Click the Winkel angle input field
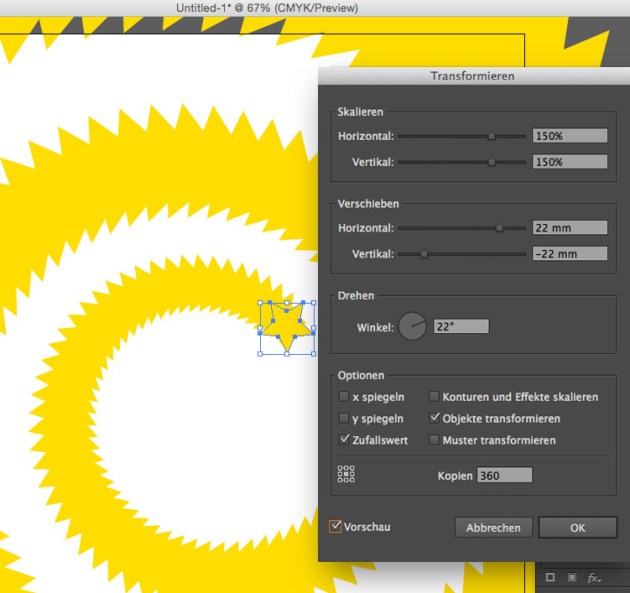This screenshot has height=593, width=630. tap(460, 327)
